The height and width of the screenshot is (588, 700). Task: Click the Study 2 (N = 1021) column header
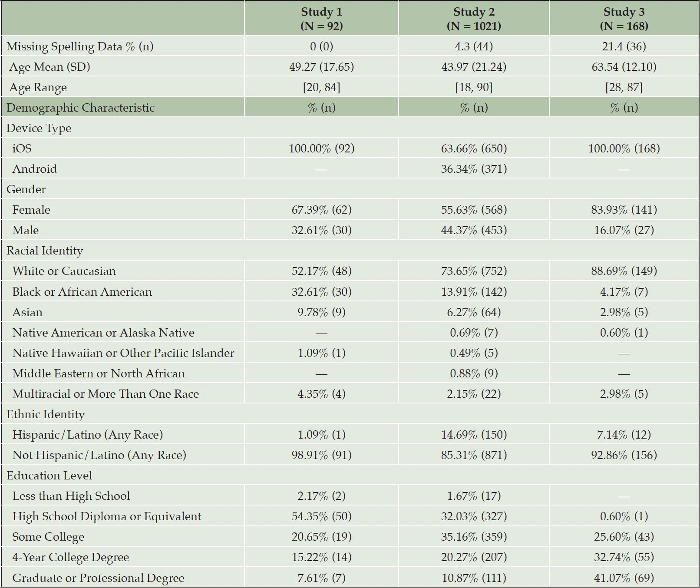point(474,19)
